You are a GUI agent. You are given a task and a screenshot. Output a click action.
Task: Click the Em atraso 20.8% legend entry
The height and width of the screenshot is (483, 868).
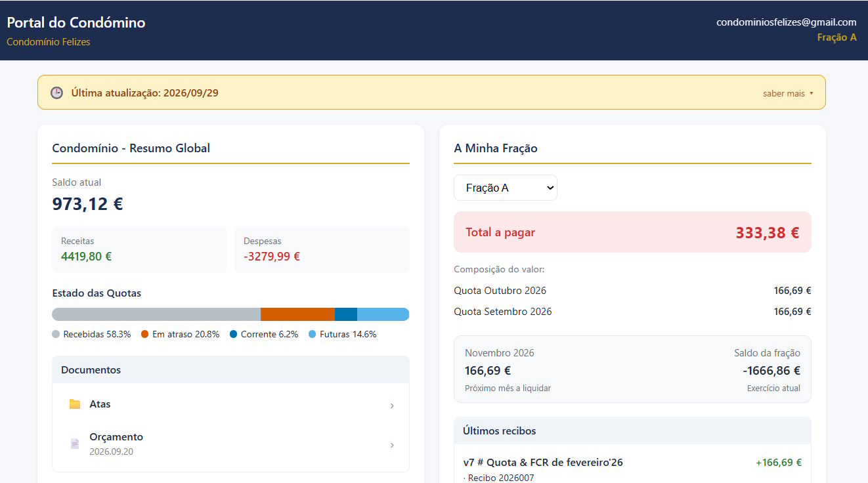(181, 334)
